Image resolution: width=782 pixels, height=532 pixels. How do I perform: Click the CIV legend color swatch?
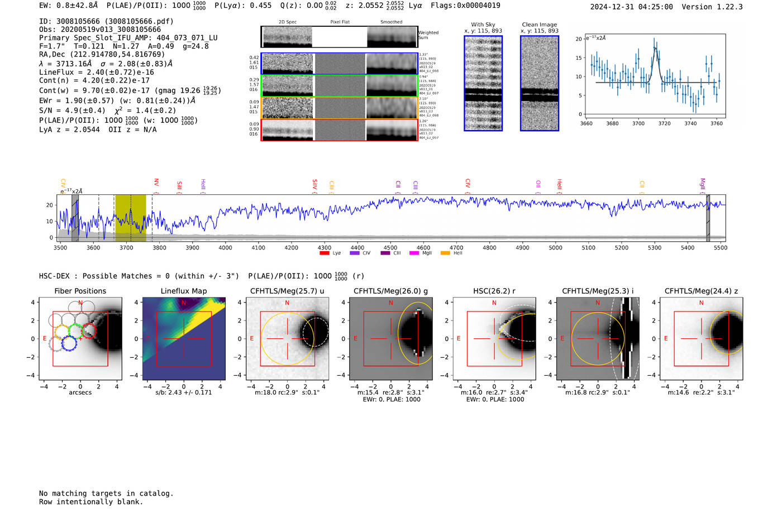click(x=355, y=253)
